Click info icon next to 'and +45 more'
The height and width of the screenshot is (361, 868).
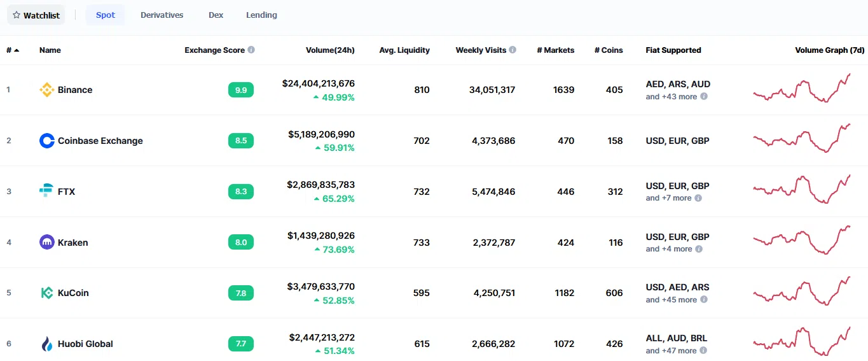(704, 299)
